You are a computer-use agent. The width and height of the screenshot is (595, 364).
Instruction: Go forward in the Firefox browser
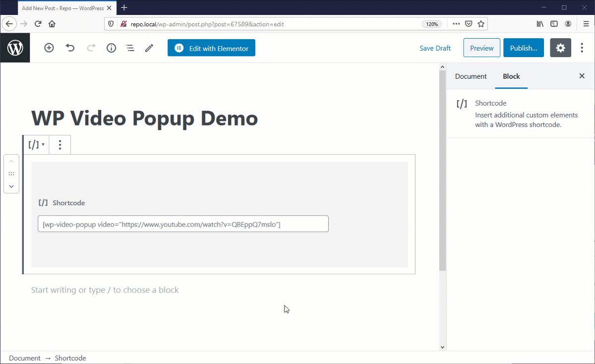[23, 24]
